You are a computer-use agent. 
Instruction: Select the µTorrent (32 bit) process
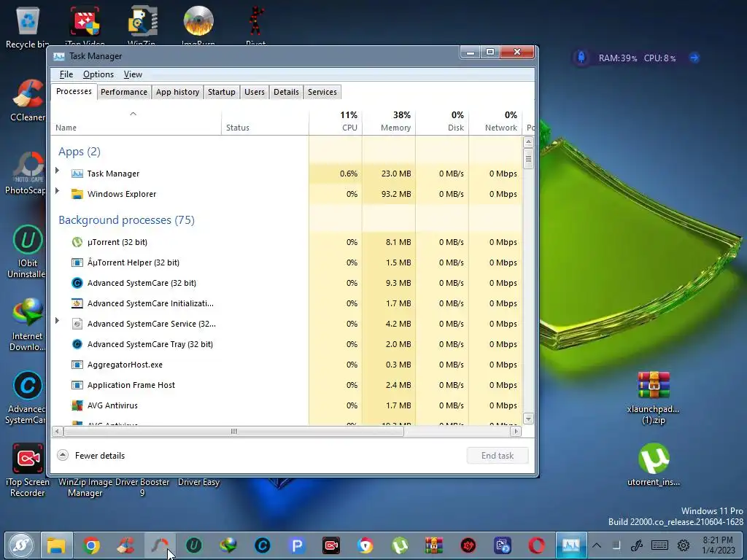tap(287, 242)
